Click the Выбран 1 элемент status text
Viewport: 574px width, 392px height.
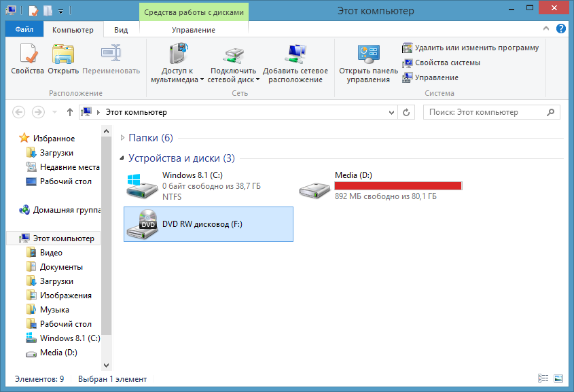(x=112, y=379)
